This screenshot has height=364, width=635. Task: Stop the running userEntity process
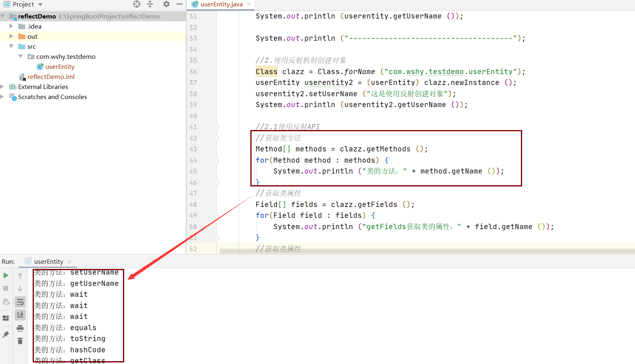[x=6, y=288]
